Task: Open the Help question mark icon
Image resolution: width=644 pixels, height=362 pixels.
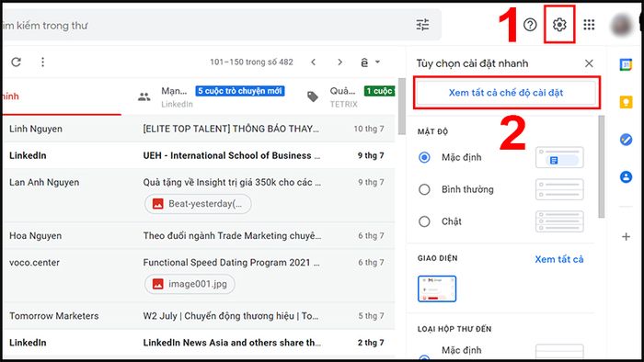Action: (x=530, y=25)
